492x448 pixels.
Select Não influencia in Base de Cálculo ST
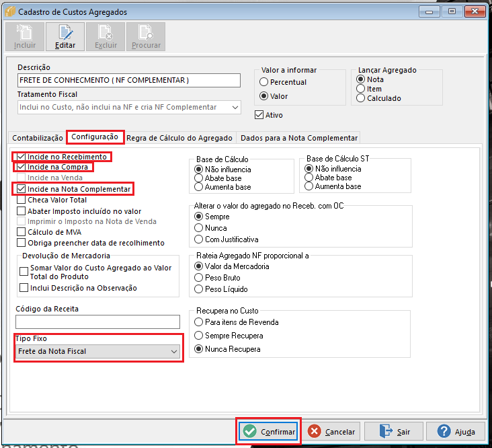pos(333,169)
